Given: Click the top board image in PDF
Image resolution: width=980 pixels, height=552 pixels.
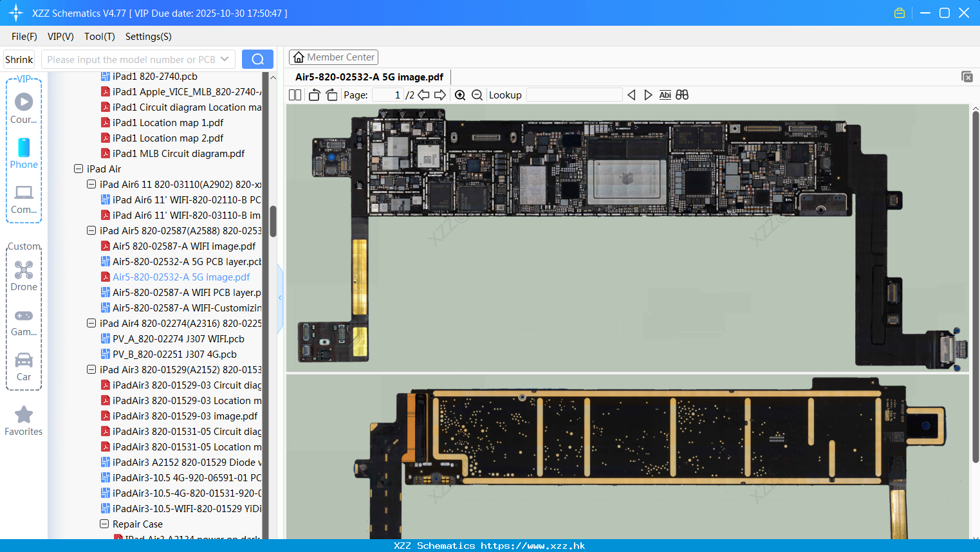Looking at the screenshot, I should coord(627,238).
